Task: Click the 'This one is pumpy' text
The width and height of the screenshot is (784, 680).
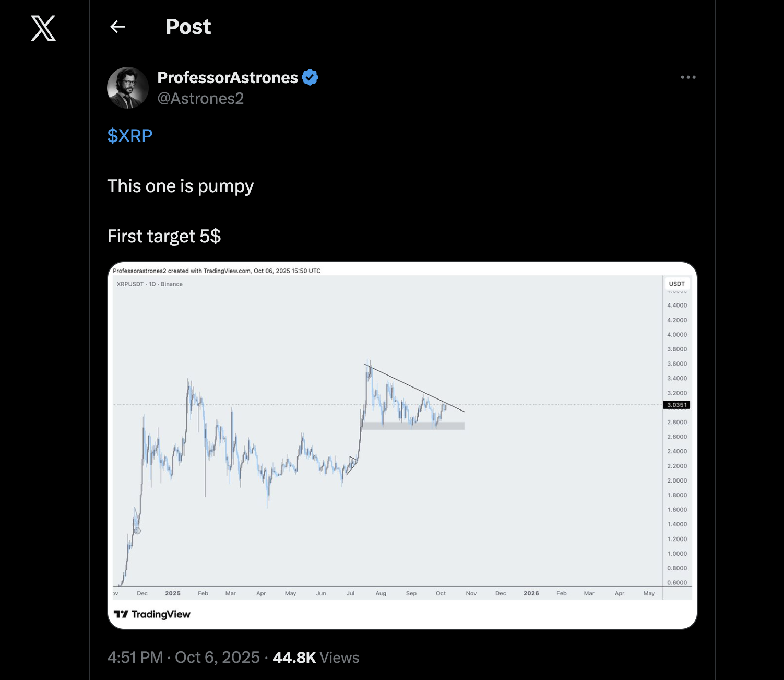Action: pyautogui.click(x=181, y=186)
